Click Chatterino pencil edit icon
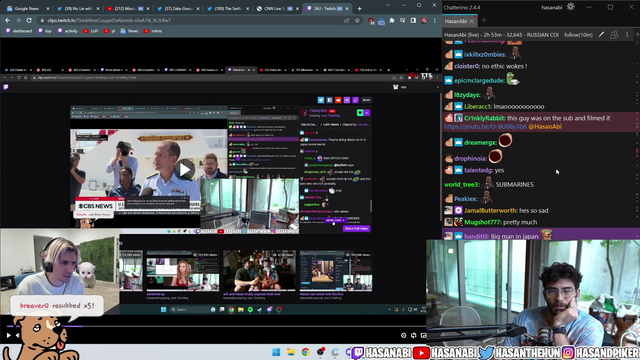This screenshot has width=640, height=360. click(601, 35)
